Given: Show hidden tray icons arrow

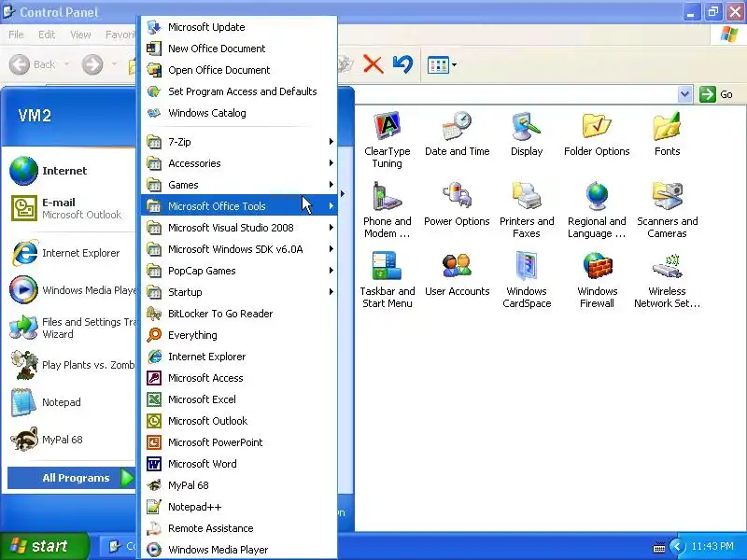Looking at the screenshot, I should [677, 547].
